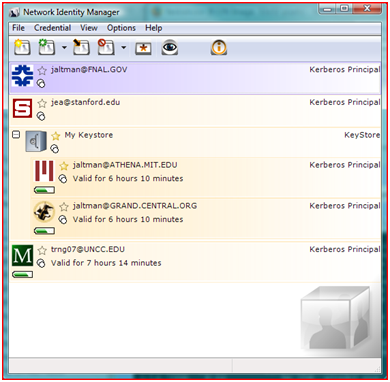Screen dimensions: 390x382
Task: Select the jaltman@ATHENA.MIT.EDU identity
Action: pyautogui.click(x=206, y=177)
